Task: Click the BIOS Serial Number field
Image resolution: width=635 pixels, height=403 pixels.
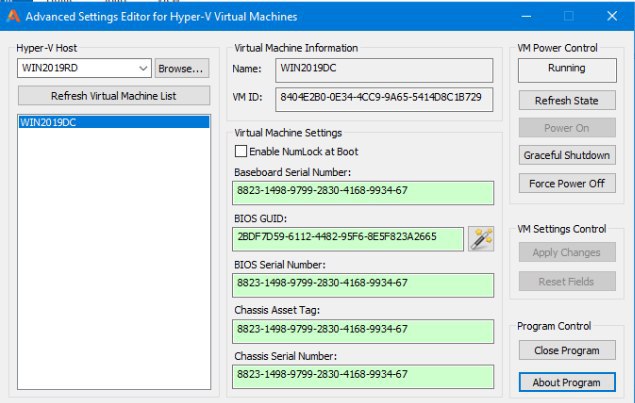Action: click(x=363, y=285)
